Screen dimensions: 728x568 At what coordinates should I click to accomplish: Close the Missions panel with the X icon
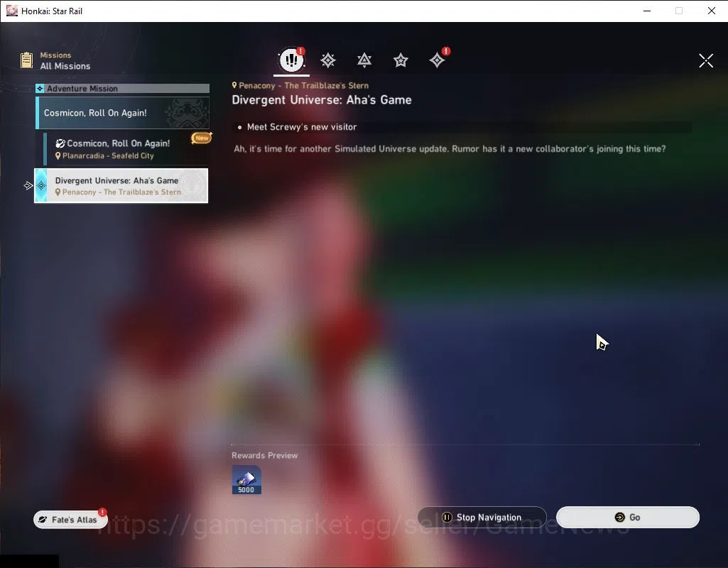click(706, 60)
